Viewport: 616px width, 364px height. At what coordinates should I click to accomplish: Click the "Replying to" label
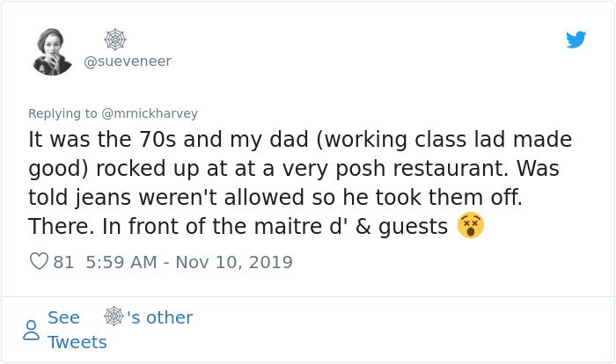62,113
